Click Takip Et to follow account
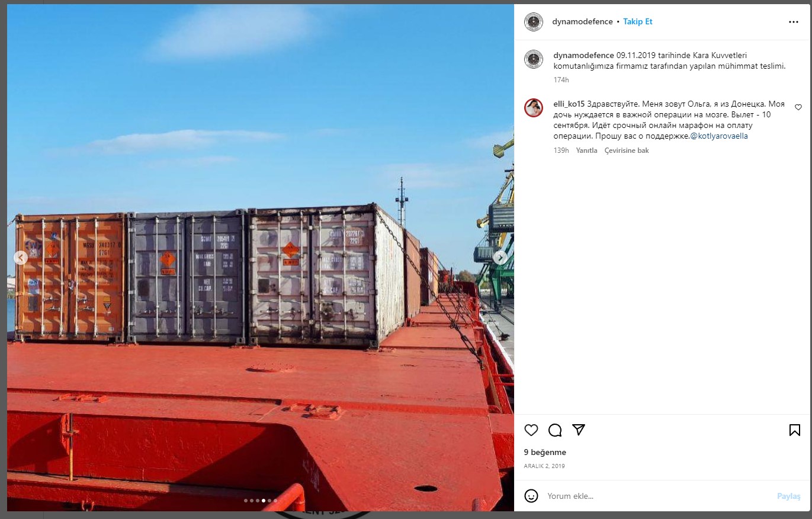Image resolution: width=812 pixels, height=519 pixels. [x=638, y=22]
